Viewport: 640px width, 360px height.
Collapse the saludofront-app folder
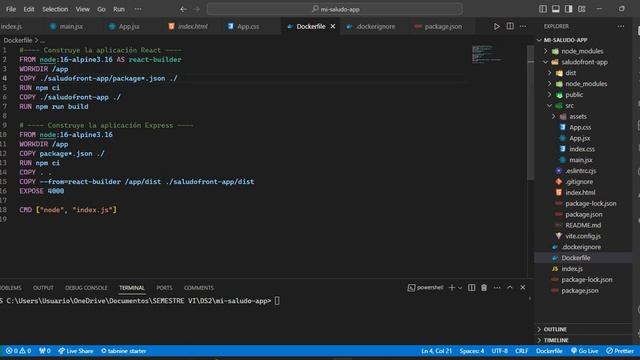tap(584, 62)
